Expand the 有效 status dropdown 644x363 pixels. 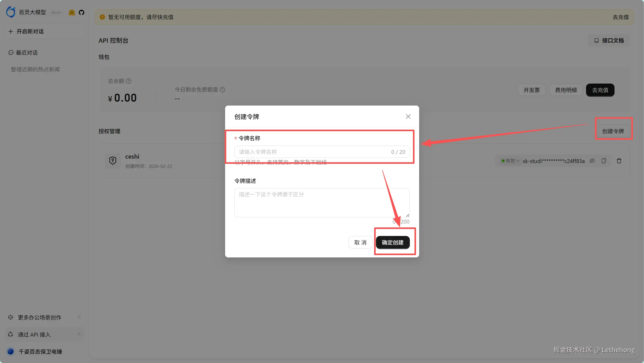point(510,161)
